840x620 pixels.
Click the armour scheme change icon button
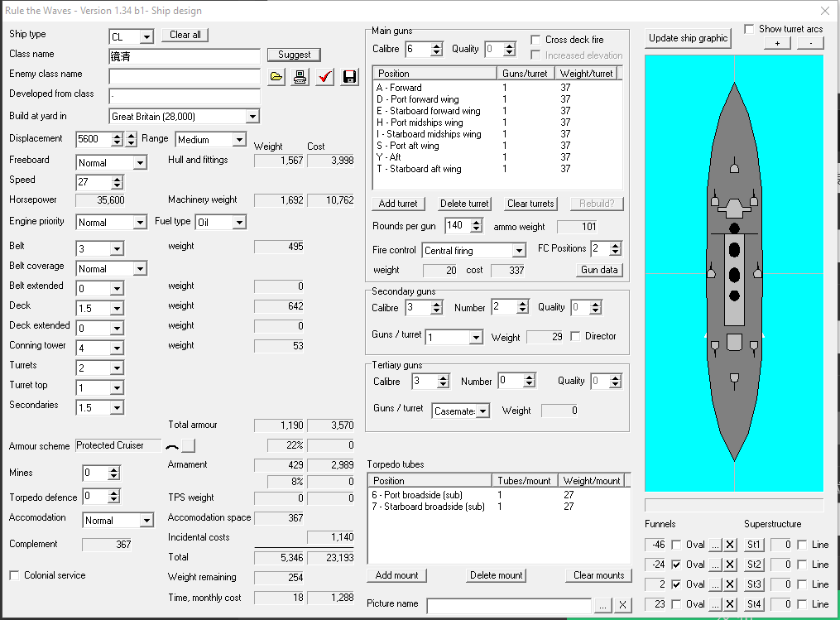[188, 445]
